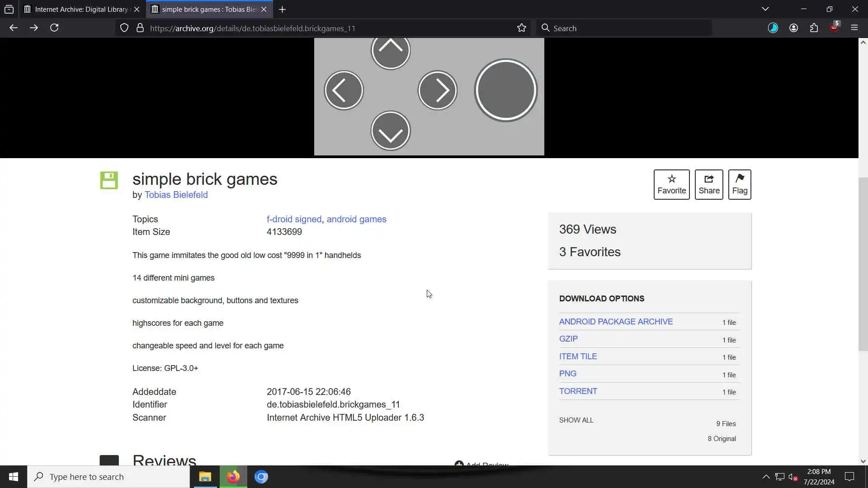Reload the current page
Image resolution: width=868 pixels, height=488 pixels.
point(54,28)
